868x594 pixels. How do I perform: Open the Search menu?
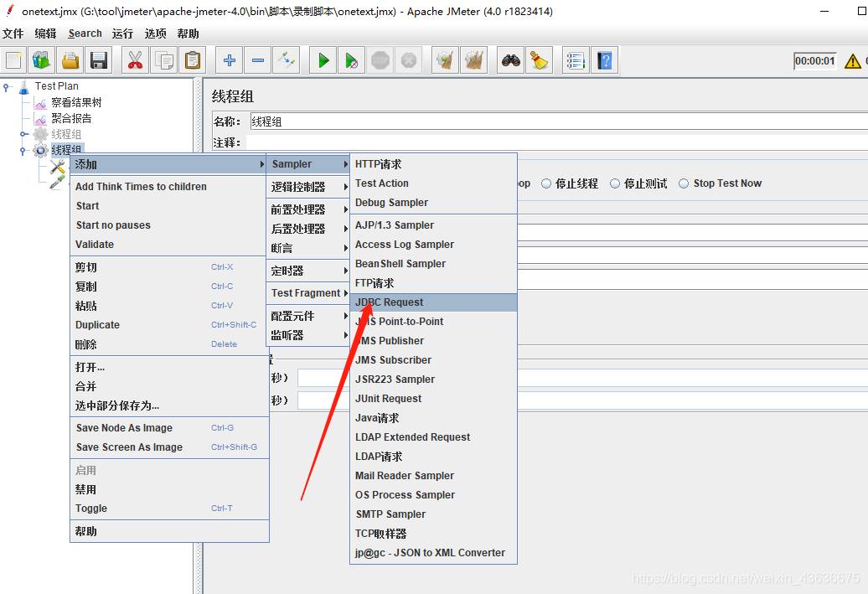pyautogui.click(x=85, y=34)
